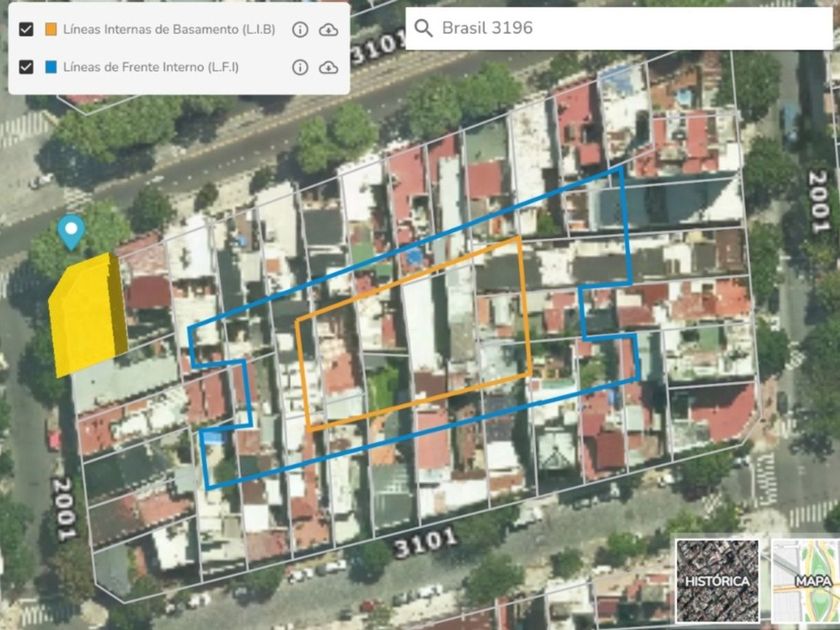The height and width of the screenshot is (630, 840).
Task: Uncheck Líneas Internas de Basamento (L.I.B) checkbox
Action: point(26,30)
